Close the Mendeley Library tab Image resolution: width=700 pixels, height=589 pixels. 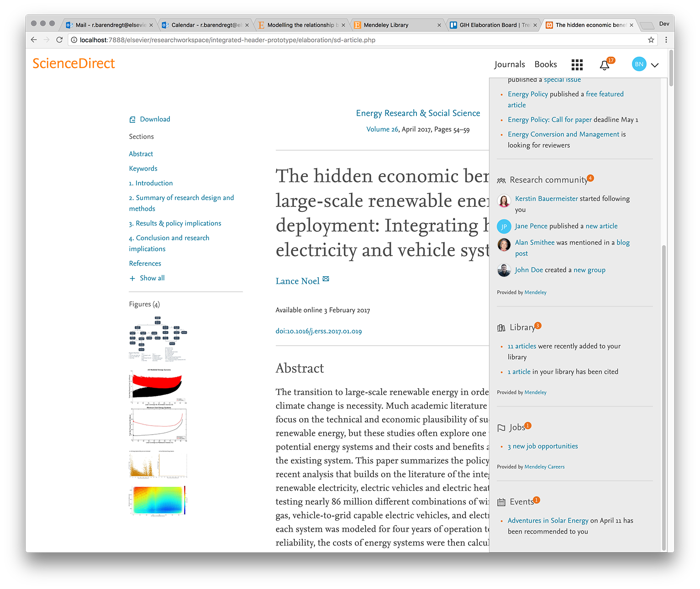(x=439, y=25)
